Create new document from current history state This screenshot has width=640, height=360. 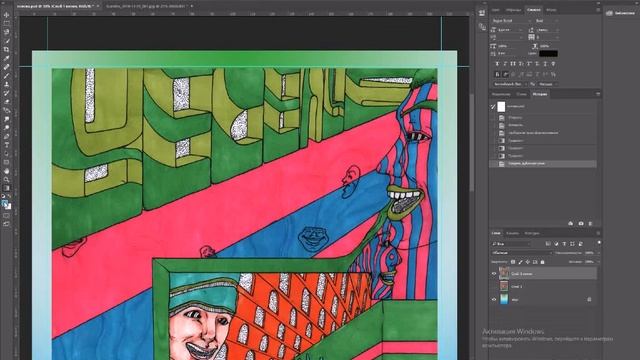[x=571, y=224]
